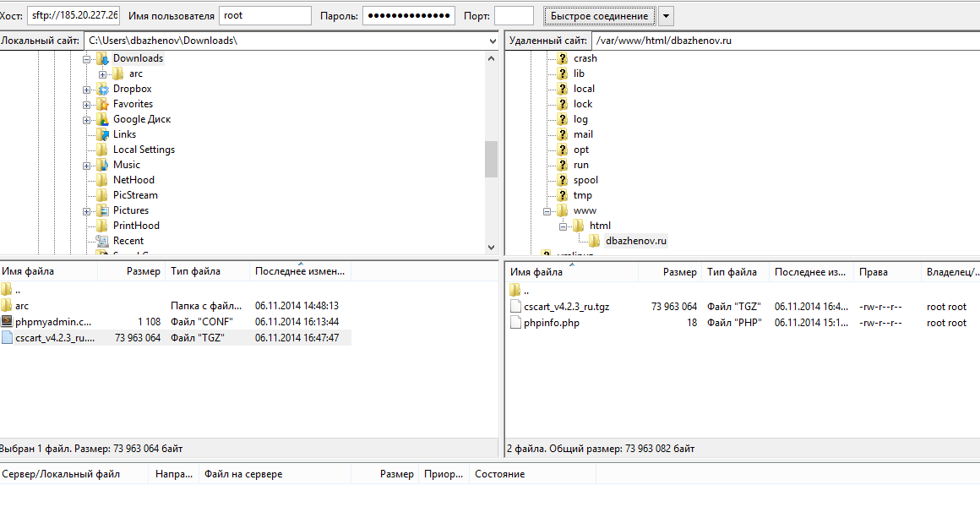The width and height of the screenshot is (980, 507).
Task: Open the local site path dropdown
Action: [x=493, y=41]
